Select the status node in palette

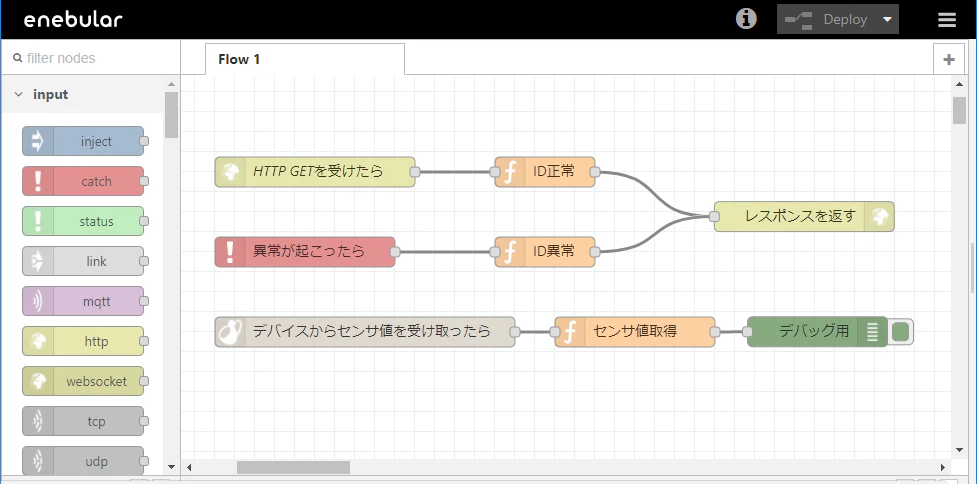[83, 221]
